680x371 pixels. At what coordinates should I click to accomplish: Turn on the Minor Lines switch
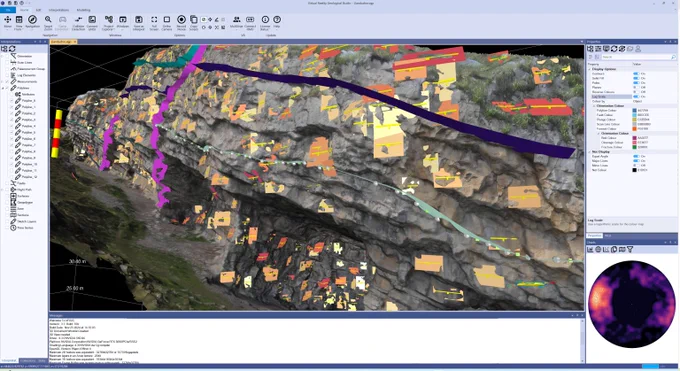pos(636,165)
